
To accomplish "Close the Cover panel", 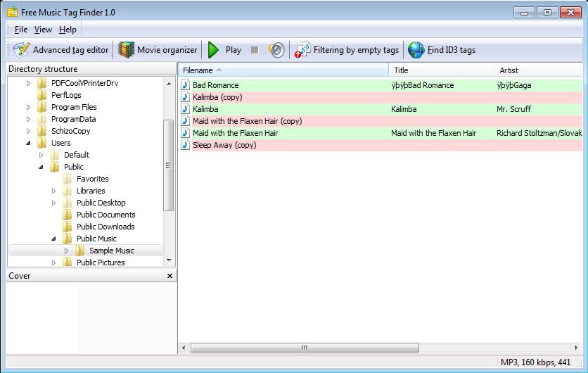I will pos(170,276).
